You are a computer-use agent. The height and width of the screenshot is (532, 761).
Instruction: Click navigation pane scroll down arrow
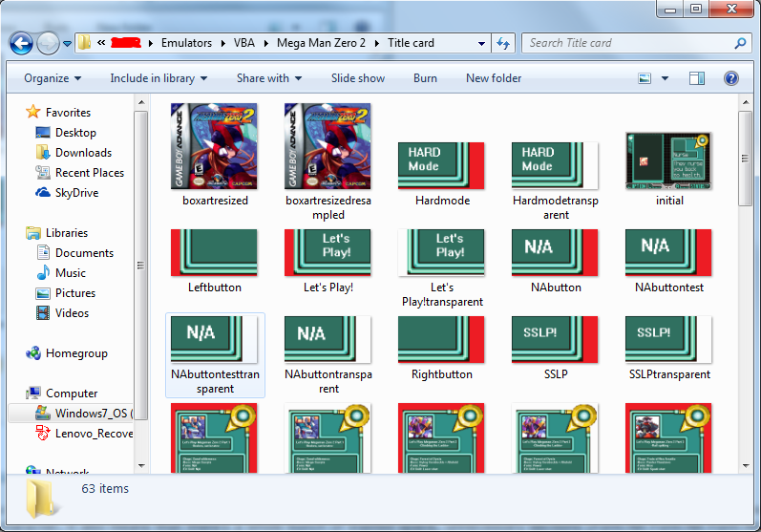[141, 466]
